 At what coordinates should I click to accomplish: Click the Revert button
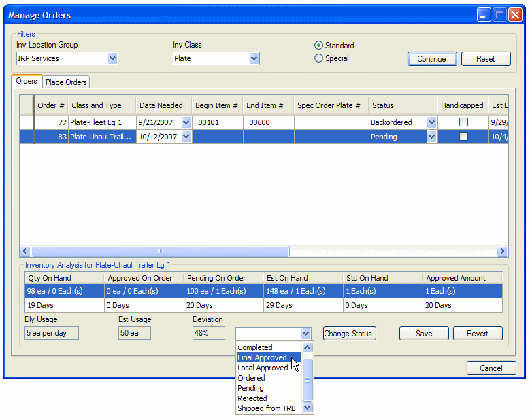coord(477,334)
